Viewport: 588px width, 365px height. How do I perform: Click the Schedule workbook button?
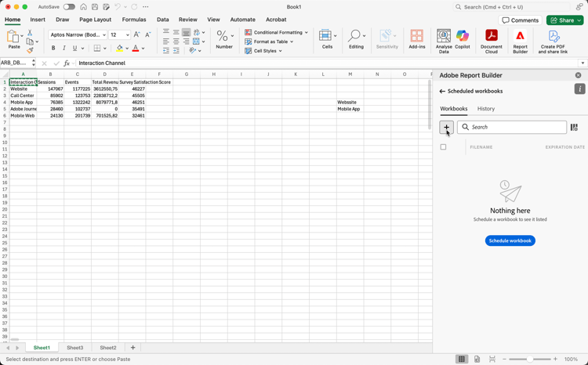click(x=510, y=240)
